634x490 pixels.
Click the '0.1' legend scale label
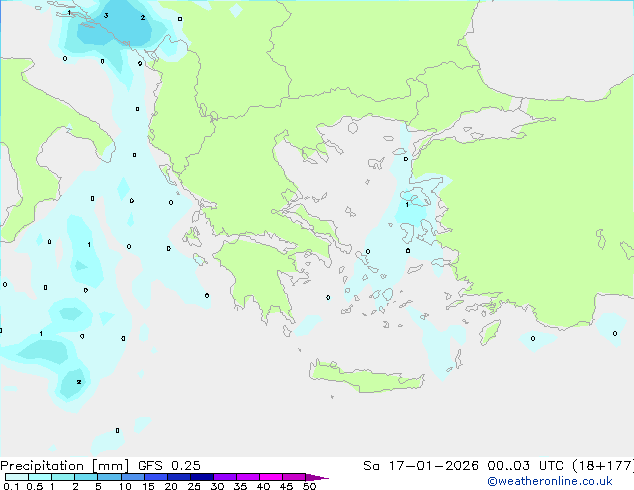[x=11, y=486]
